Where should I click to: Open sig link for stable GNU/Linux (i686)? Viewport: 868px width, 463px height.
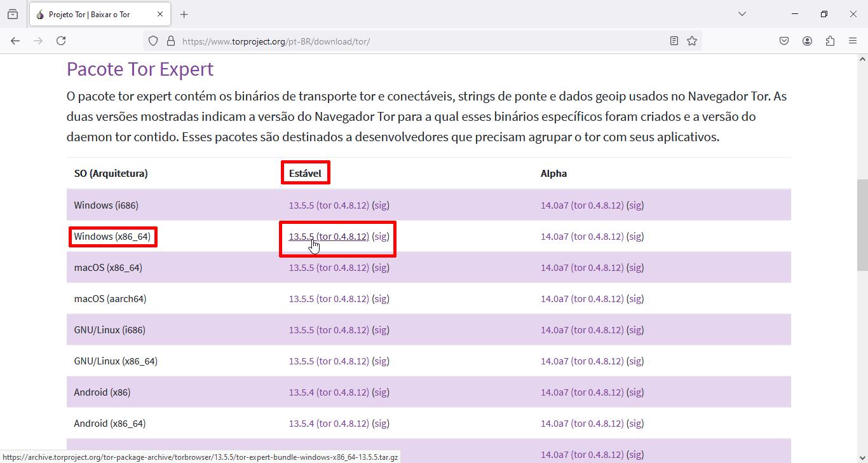[381, 330]
